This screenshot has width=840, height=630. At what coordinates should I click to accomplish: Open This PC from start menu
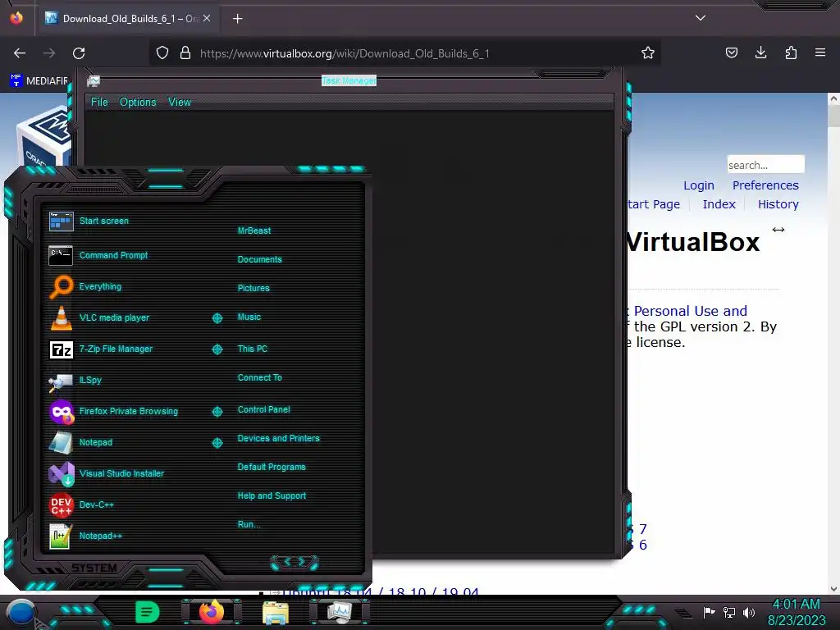click(253, 348)
